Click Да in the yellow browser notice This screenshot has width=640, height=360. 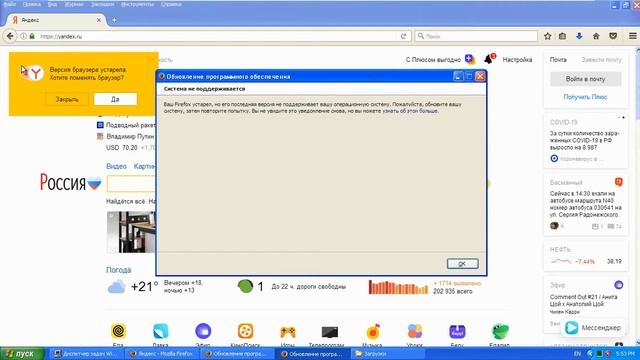tap(115, 99)
